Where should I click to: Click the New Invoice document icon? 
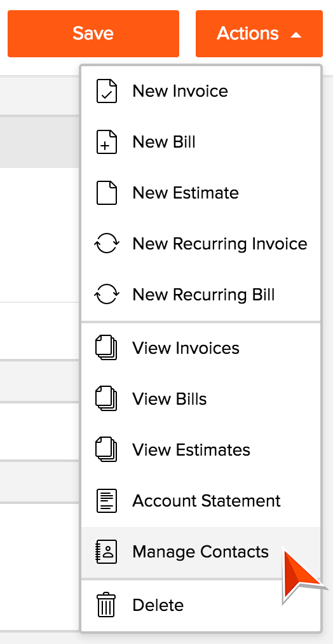click(107, 91)
